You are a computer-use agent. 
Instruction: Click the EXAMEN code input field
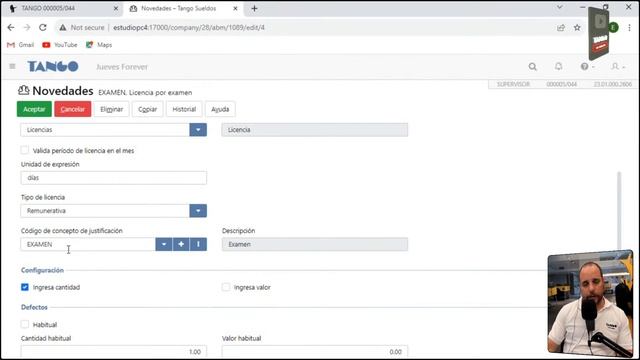click(88, 244)
